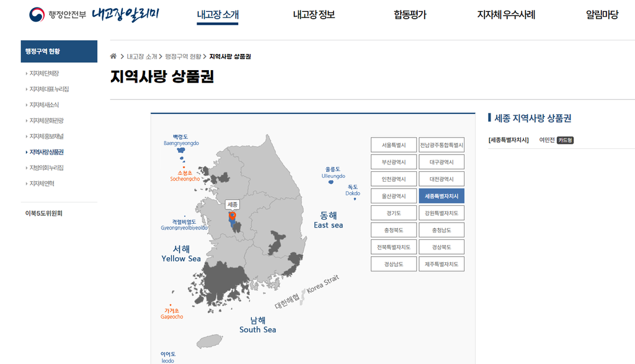Open 지자체문화관광 sidebar item
635x364 pixels.
(x=47, y=121)
